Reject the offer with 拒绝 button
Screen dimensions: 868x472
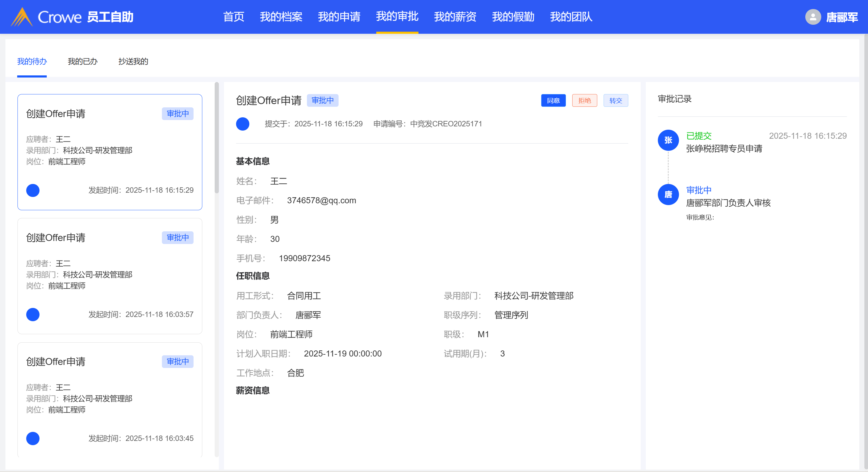click(x=584, y=100)
